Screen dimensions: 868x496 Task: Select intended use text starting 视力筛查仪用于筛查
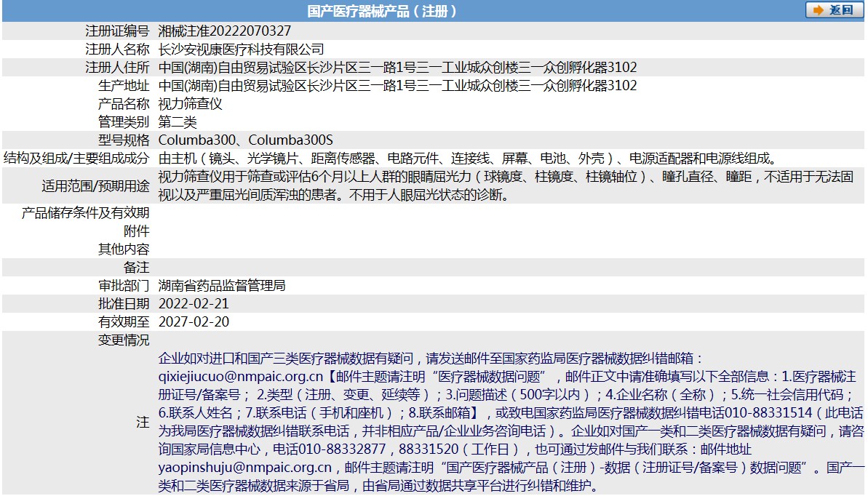tap(506, 186)
